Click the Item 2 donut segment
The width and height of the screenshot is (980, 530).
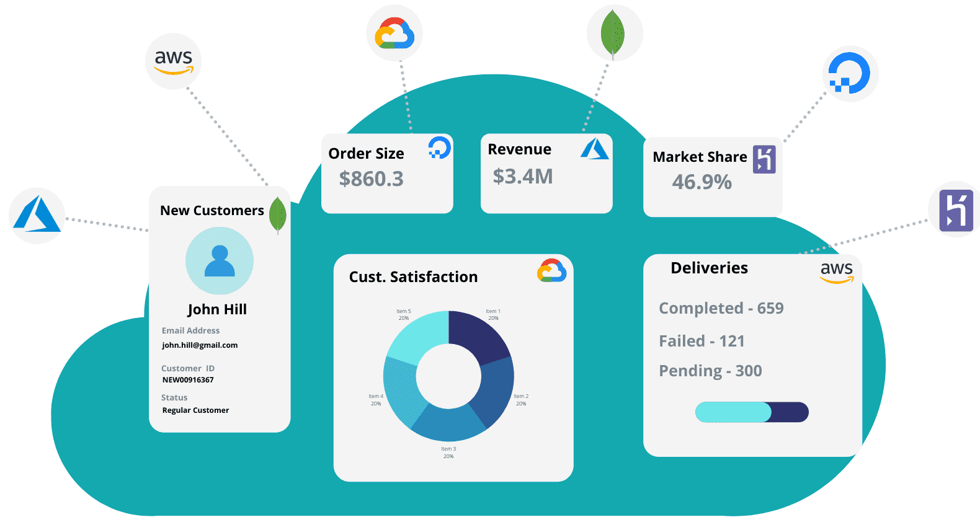[494, 391]
